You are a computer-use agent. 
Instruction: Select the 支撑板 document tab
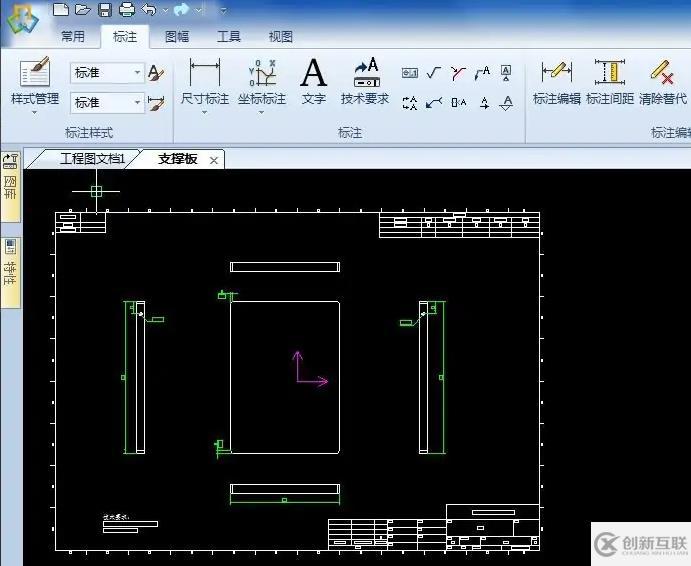(178, 159)
